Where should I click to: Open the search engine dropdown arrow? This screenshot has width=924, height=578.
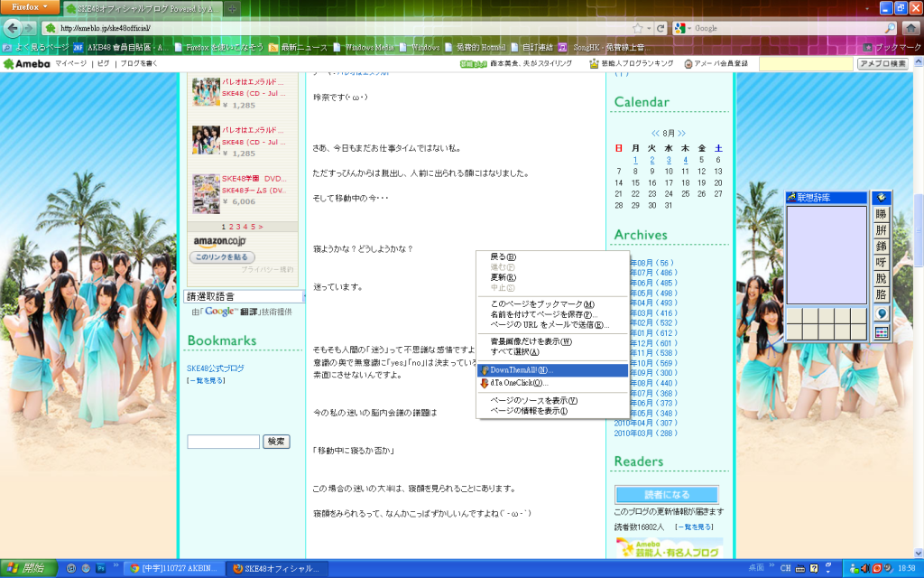click(689, 28)
